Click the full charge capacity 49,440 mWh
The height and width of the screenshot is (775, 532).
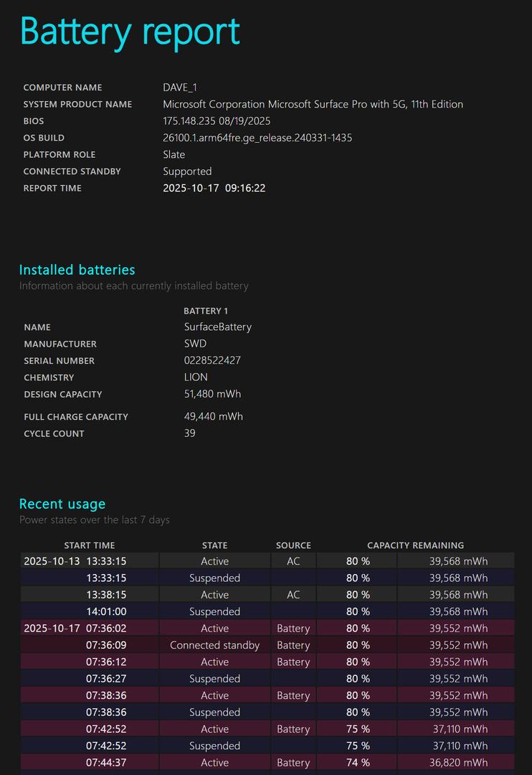coord(213,416)
